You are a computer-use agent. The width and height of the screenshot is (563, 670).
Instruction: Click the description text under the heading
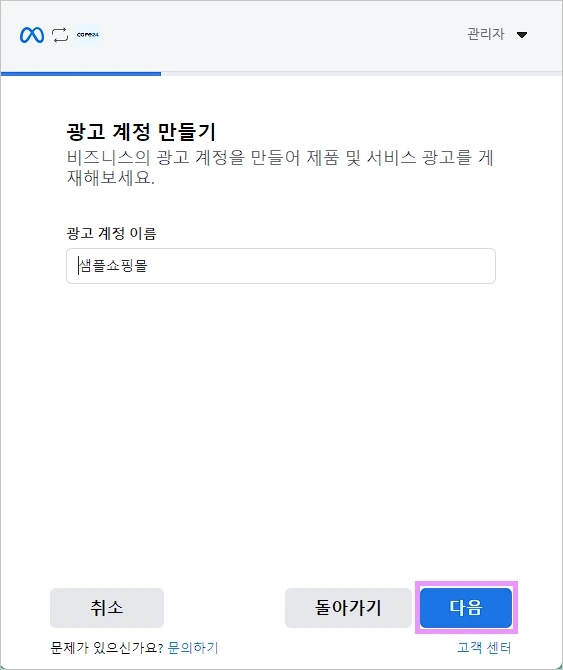click(x=280, y=168)
